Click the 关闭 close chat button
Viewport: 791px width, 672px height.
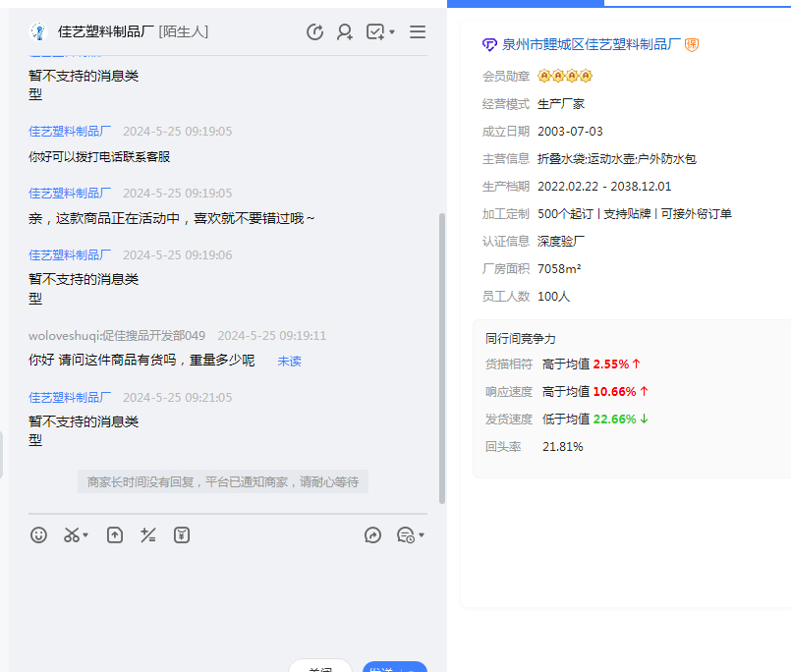(320, 667)
